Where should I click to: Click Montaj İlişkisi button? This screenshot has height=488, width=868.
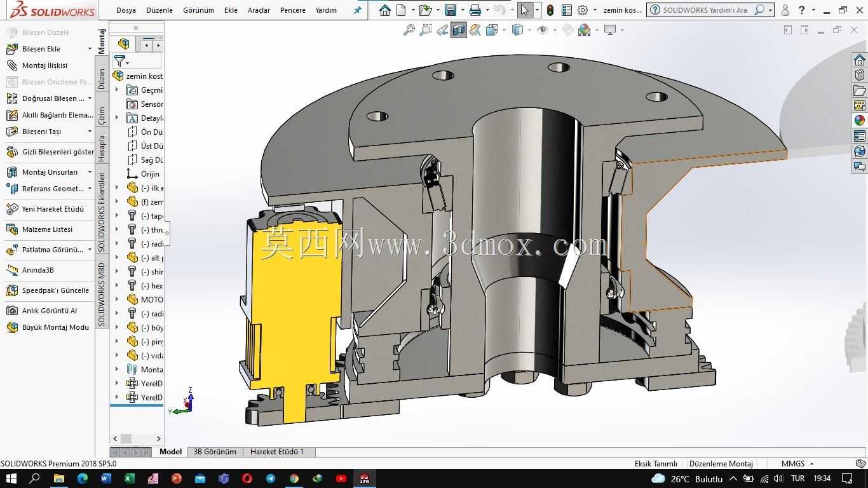point(37,65)
